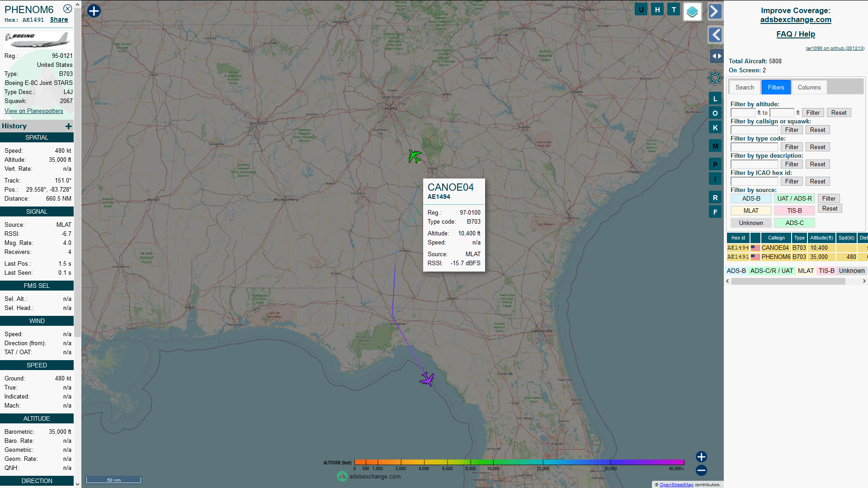Click the maximum altitude filter field
The width and height of the screenshot is (868, 488).
(x=782, y=113)
